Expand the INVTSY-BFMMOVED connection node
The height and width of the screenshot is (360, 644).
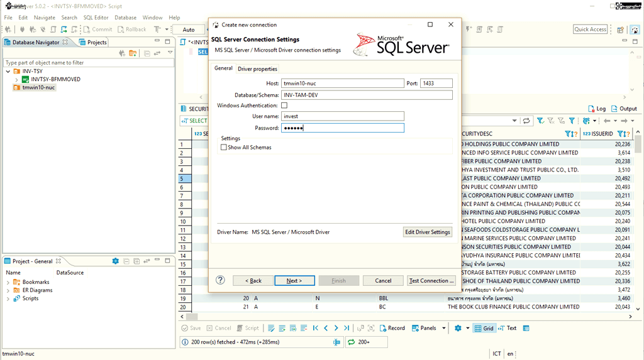17,80
